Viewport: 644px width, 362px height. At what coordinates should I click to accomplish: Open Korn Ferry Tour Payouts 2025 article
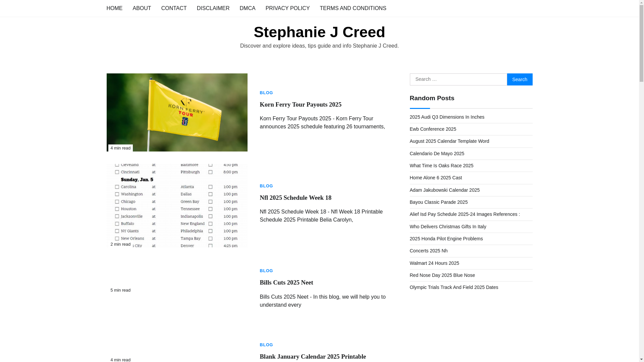click(x=300, y=105)
